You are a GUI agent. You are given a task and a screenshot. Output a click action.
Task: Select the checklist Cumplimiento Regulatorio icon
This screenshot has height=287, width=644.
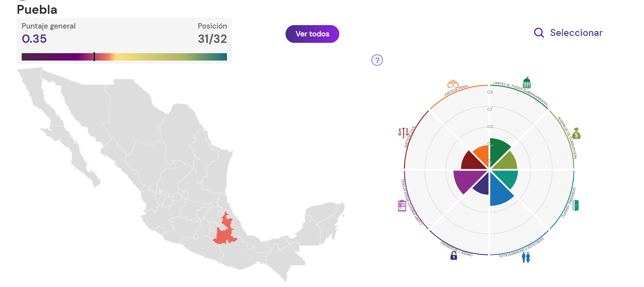[x=402, y=206]
